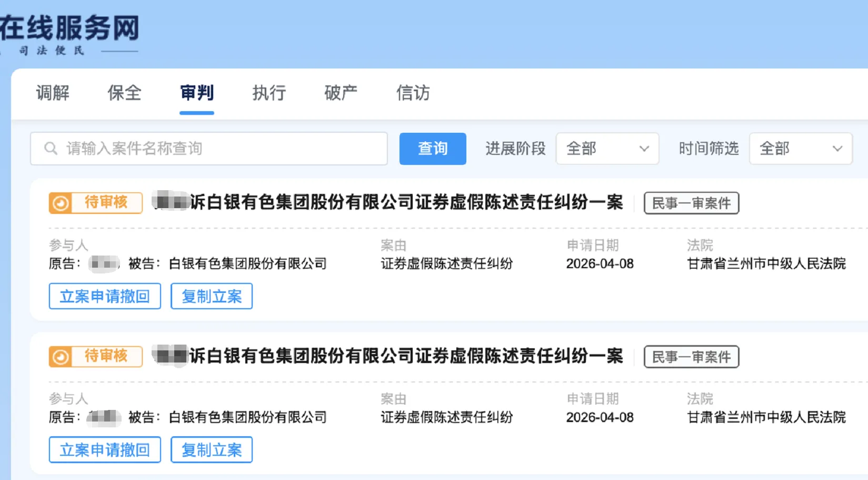
Task: Click inside the case name search field
Action: click(211, 148)
